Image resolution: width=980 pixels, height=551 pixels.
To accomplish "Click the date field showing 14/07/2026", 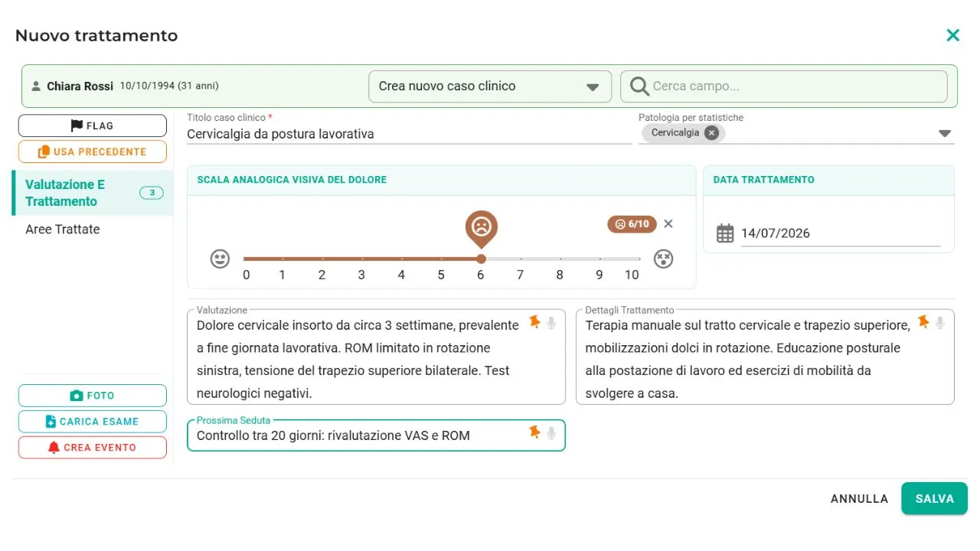I will 840,234.
